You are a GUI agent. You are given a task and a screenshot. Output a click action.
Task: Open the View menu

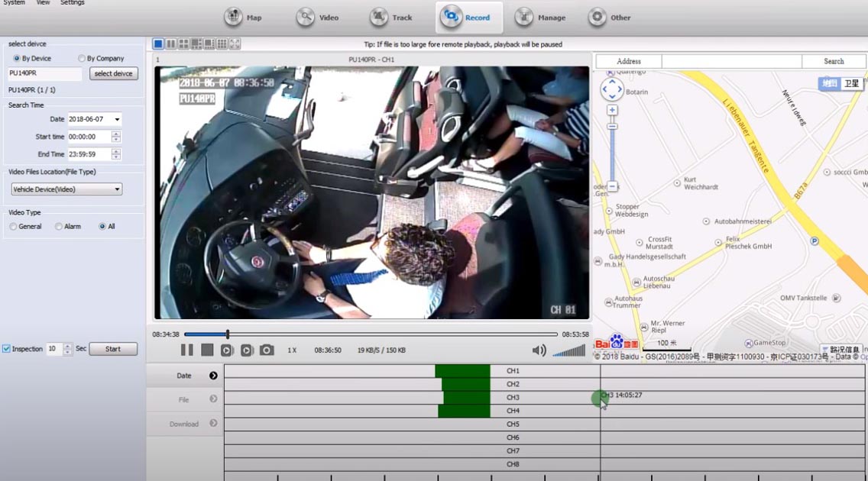click(x=44, y=3)
